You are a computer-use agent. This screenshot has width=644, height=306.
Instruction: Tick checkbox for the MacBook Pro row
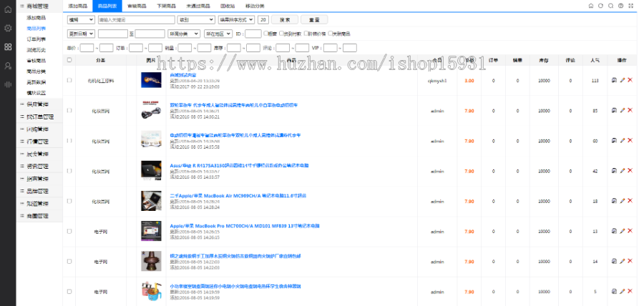[69, 232]
